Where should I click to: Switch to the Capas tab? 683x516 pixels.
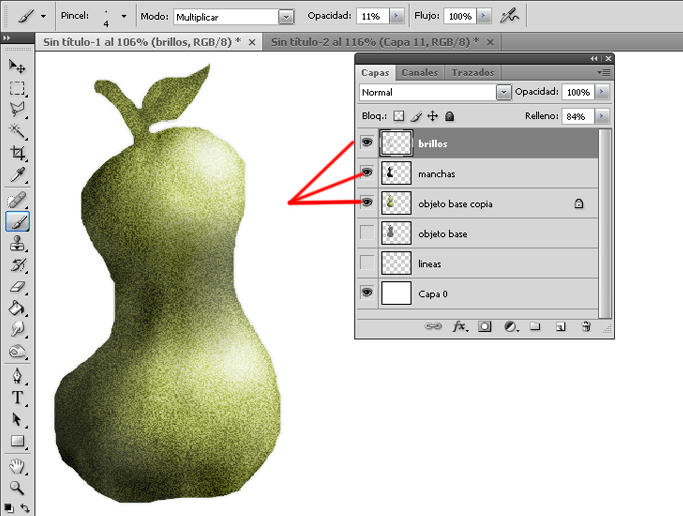pyautogui.click(x=375, y=73)
